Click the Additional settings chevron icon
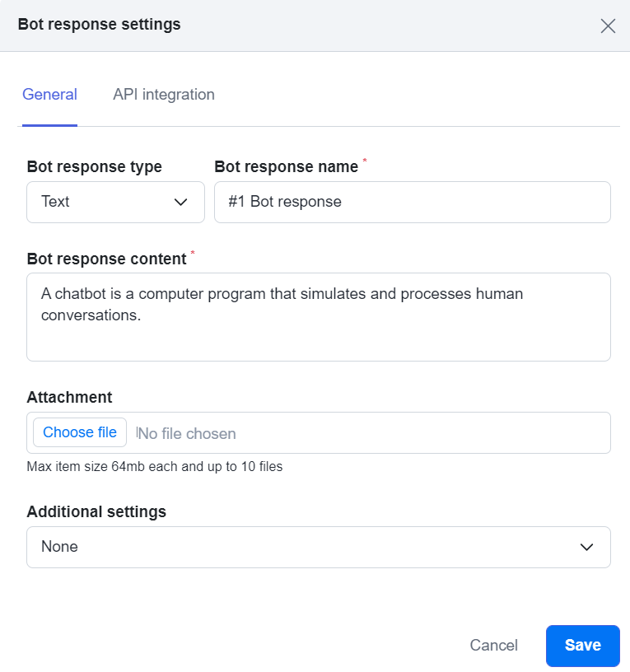Viewport: 630px width, 672px height. 586,547
